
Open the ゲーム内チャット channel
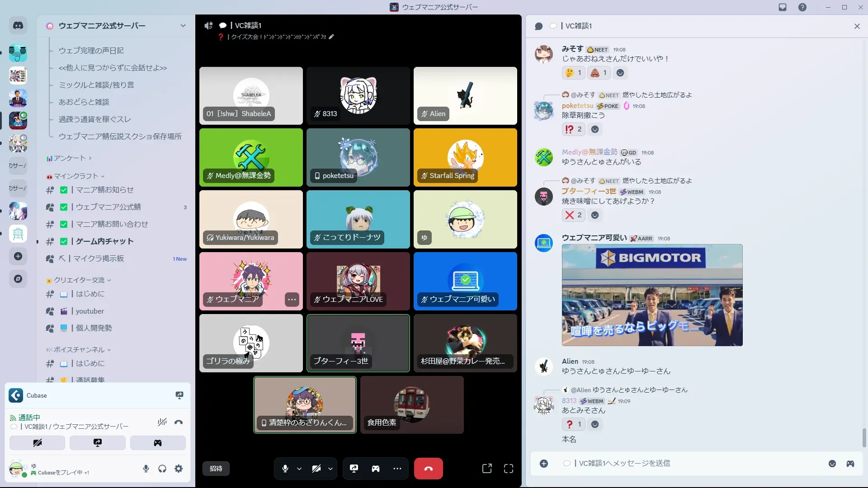[104, 241]
